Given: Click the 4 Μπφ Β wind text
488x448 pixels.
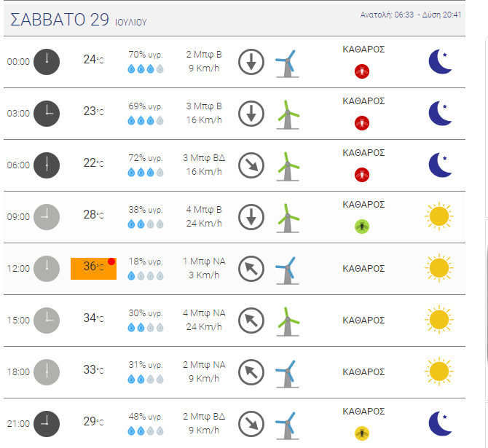Looking at the screenshot, I should [204, 210].
